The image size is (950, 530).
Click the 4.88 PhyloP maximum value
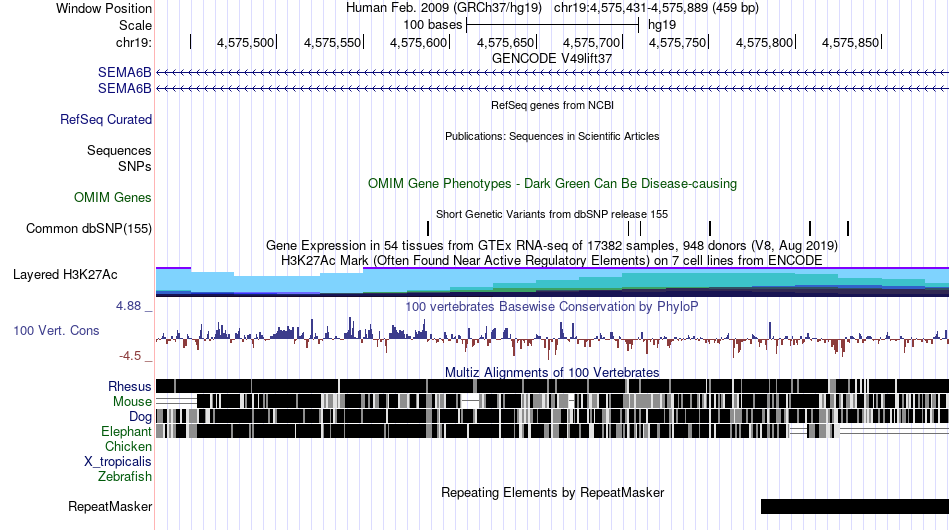coord(128,306)
